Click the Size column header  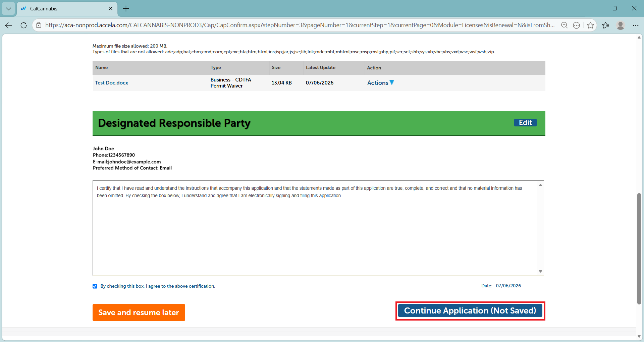click(276, 67)
